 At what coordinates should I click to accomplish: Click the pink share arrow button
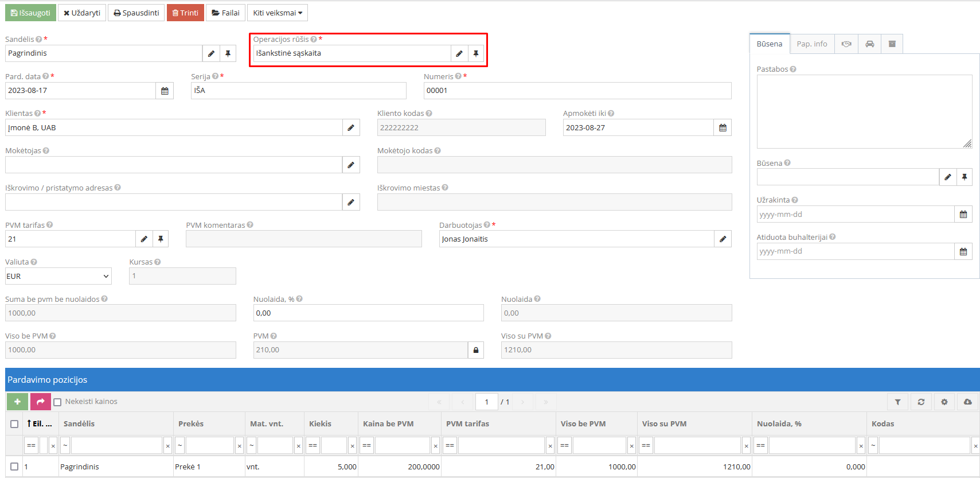pos(40,402)
